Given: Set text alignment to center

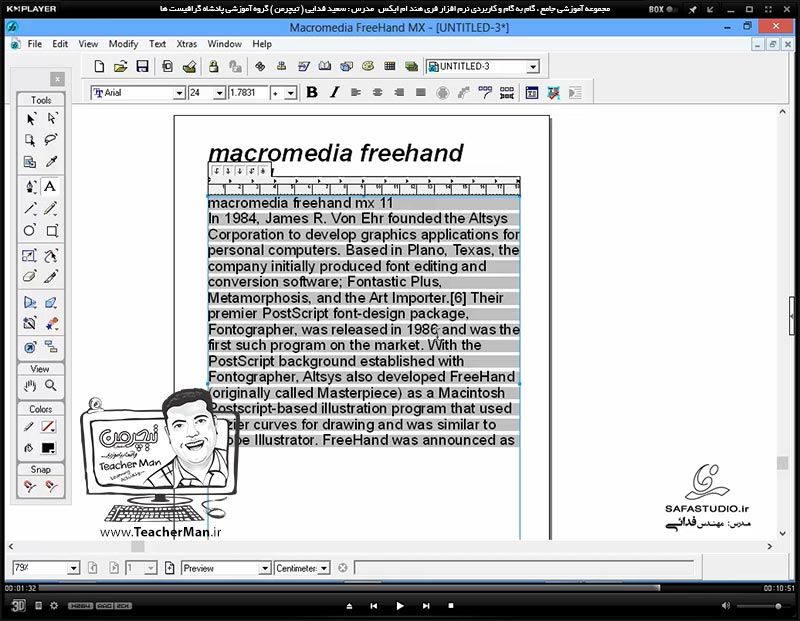Looking at the screenshot, I should click(x=378, y=92).
